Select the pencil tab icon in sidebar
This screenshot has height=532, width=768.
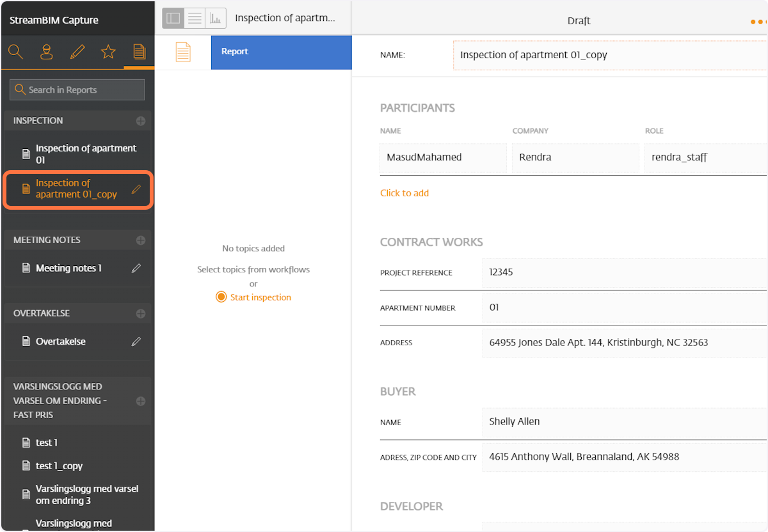pos(77,52)
